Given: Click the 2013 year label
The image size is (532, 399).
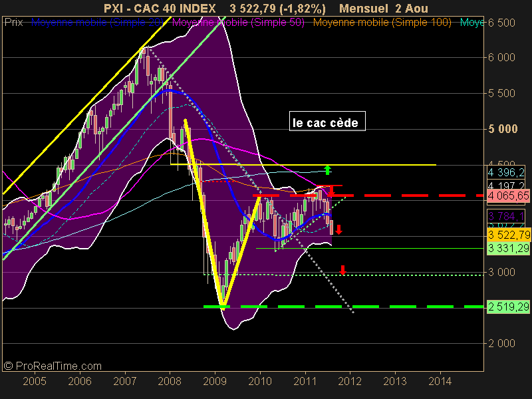Looking at the screenshot, I should point(395,381).
